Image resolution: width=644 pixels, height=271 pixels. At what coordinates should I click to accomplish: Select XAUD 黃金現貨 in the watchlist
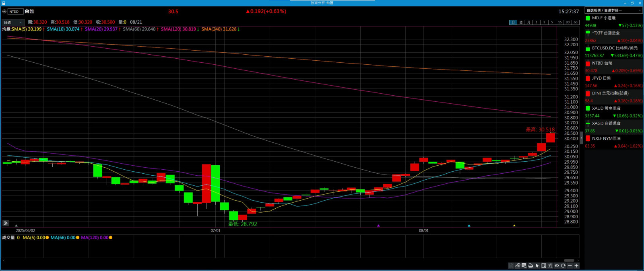tap(614, 112)
